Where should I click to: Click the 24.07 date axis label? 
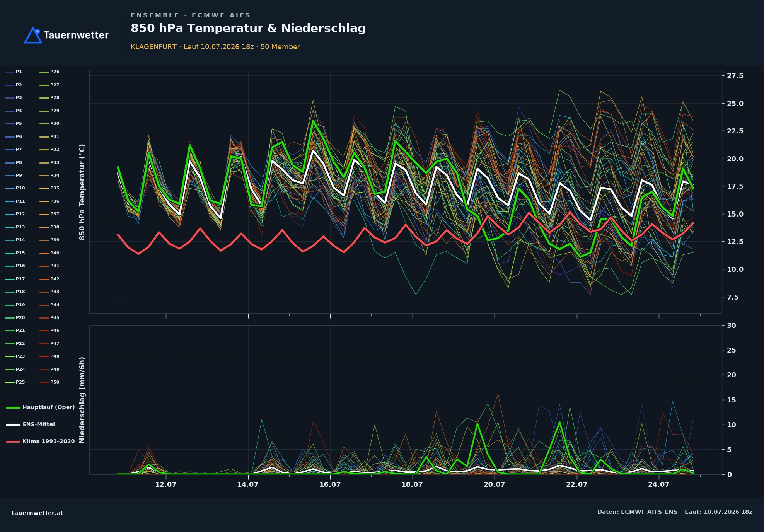pos(659,484)
